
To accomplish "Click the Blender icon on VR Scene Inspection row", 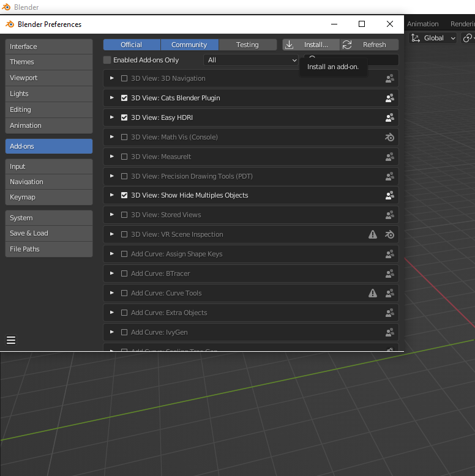I will pyautogui.click(x=389, y=234).
